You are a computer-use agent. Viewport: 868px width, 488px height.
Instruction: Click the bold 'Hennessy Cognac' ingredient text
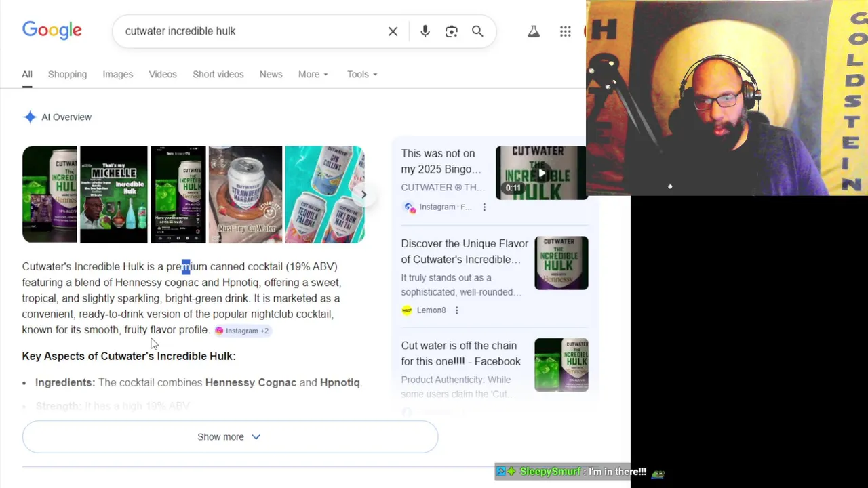point(251,382)
